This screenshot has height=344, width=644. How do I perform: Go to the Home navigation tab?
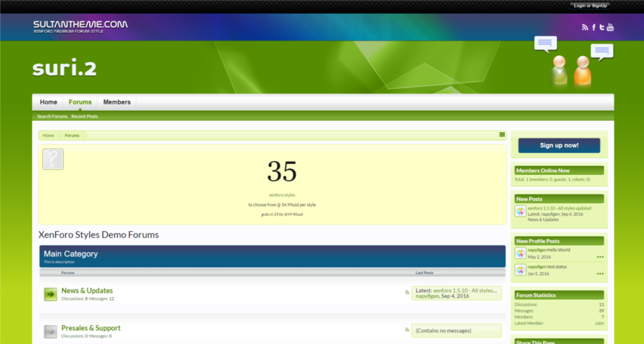tap(48, 102)
